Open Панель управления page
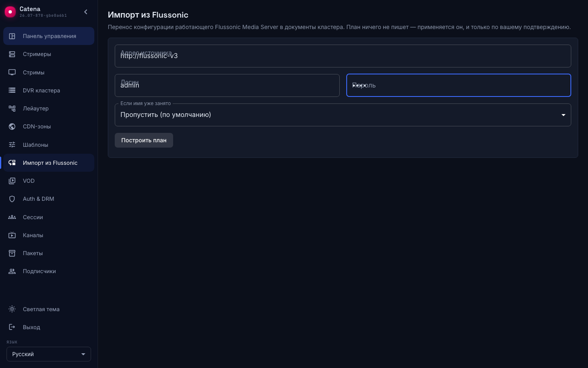 (x=49, y=36)
